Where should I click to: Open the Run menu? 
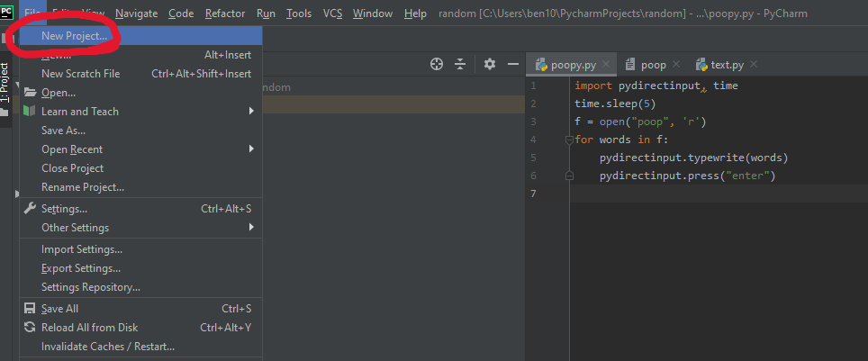click(266, 14)
